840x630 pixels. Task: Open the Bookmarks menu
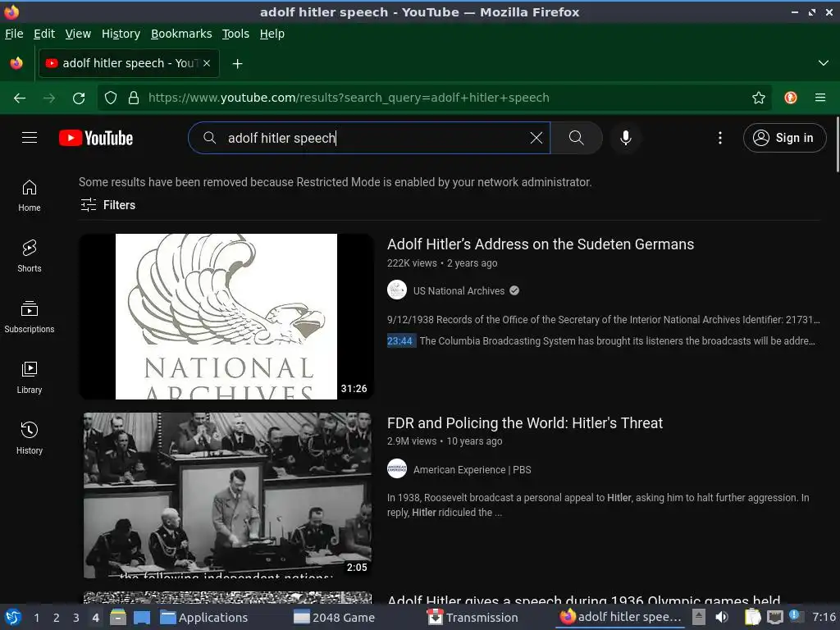pyautogui.click(x=181, y=34)
